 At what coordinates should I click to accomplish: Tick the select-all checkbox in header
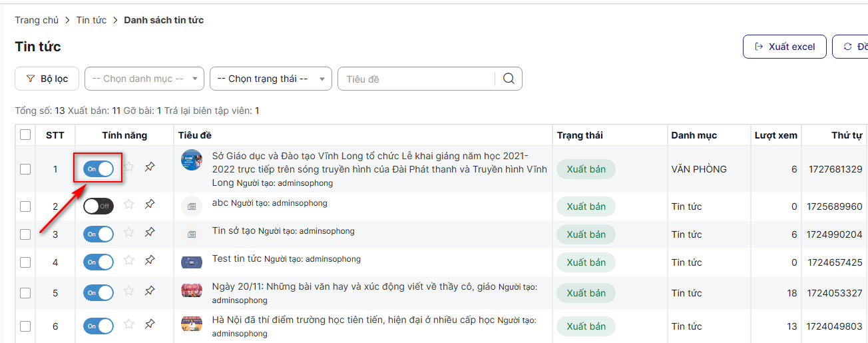pos(25,135)
